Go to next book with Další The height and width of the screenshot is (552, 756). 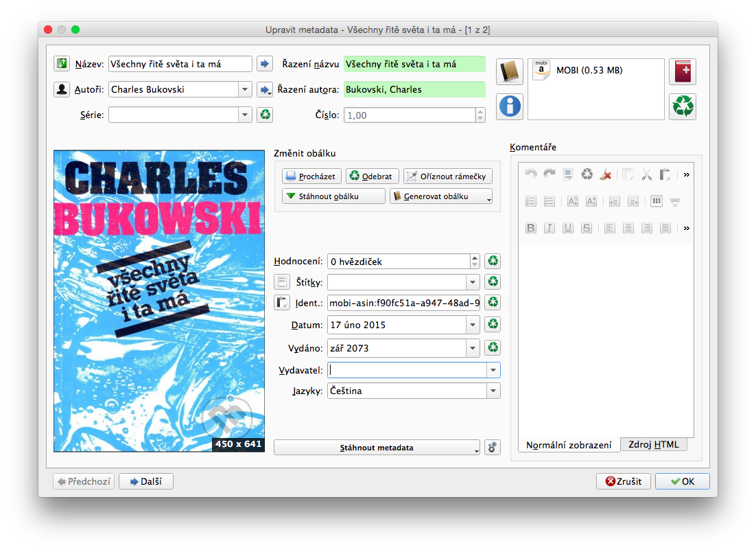pos(145,481)
